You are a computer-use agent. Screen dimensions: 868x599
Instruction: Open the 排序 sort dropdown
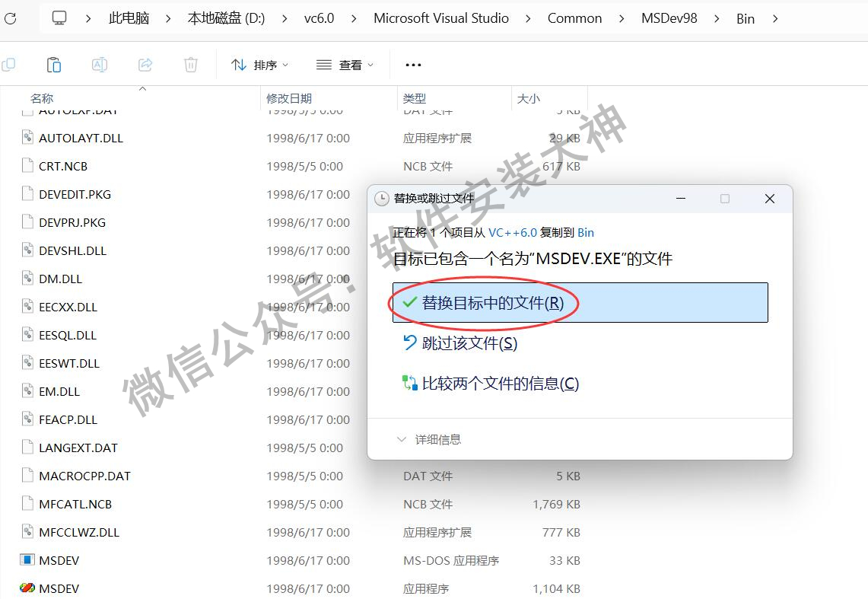coord(259,65)
